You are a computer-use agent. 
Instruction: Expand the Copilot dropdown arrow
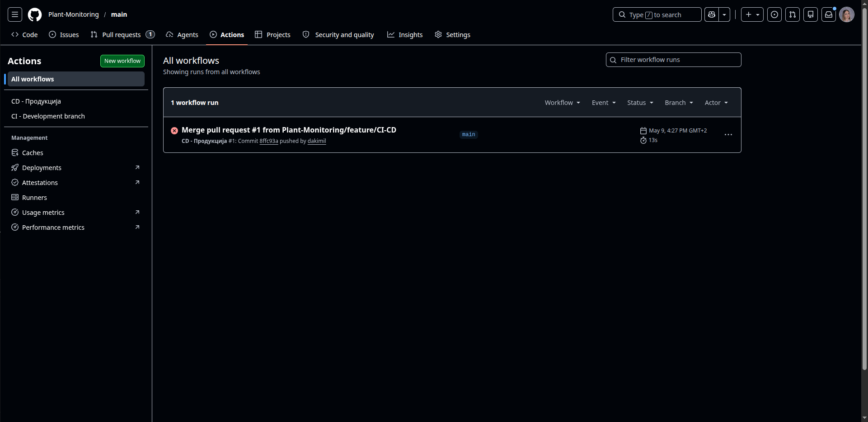pos(724,14)
